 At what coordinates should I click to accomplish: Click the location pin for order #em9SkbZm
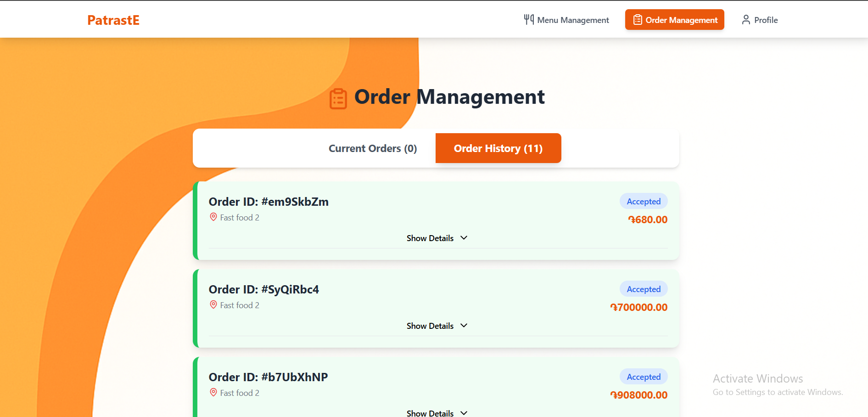pos(213,216)
